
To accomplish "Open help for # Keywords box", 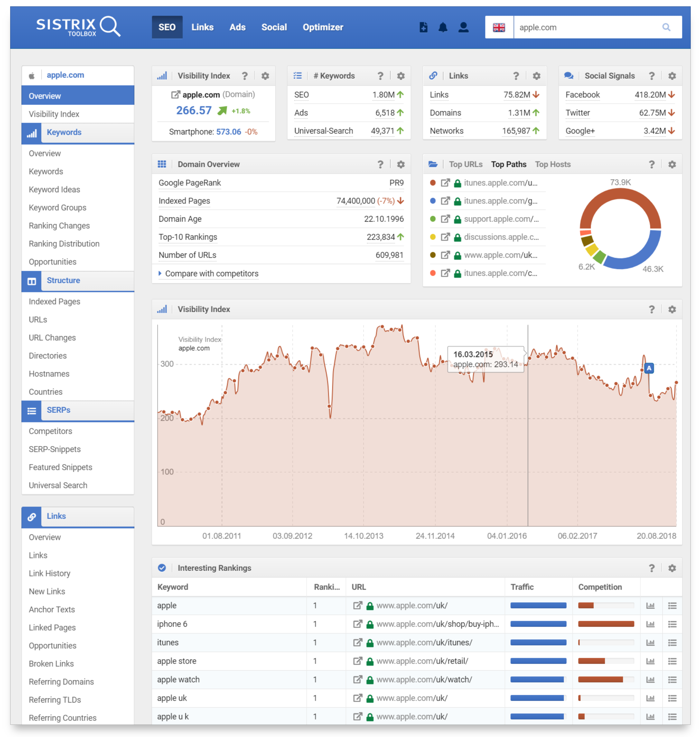I will [x=380, y=76].
